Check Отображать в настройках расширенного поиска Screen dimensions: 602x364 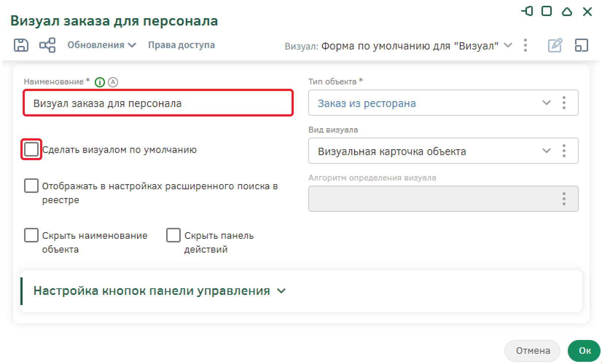click(31, 186)
